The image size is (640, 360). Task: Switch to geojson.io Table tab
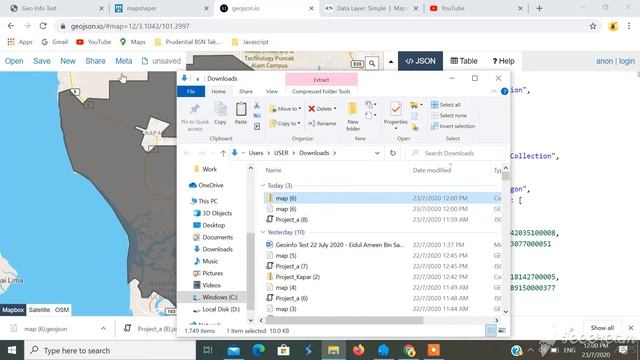click(x=464, y=61)
